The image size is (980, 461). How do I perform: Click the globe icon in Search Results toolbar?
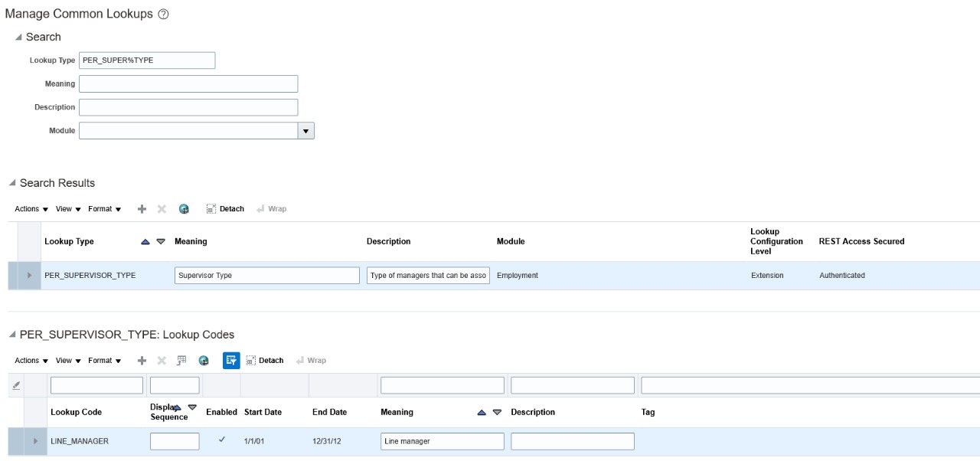[183, 208]
